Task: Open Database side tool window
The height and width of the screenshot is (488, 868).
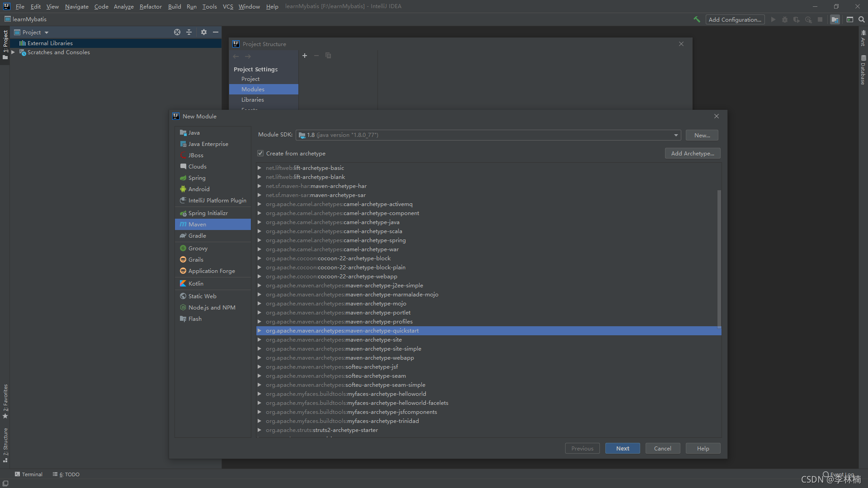Action: pos(863,70)
